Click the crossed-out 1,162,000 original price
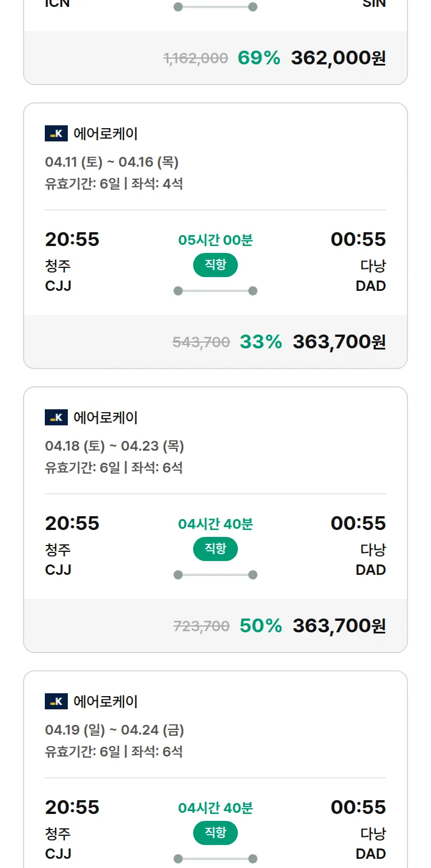Image resolution: width=431 pixels, height=868 pixels. pos(195,58)
